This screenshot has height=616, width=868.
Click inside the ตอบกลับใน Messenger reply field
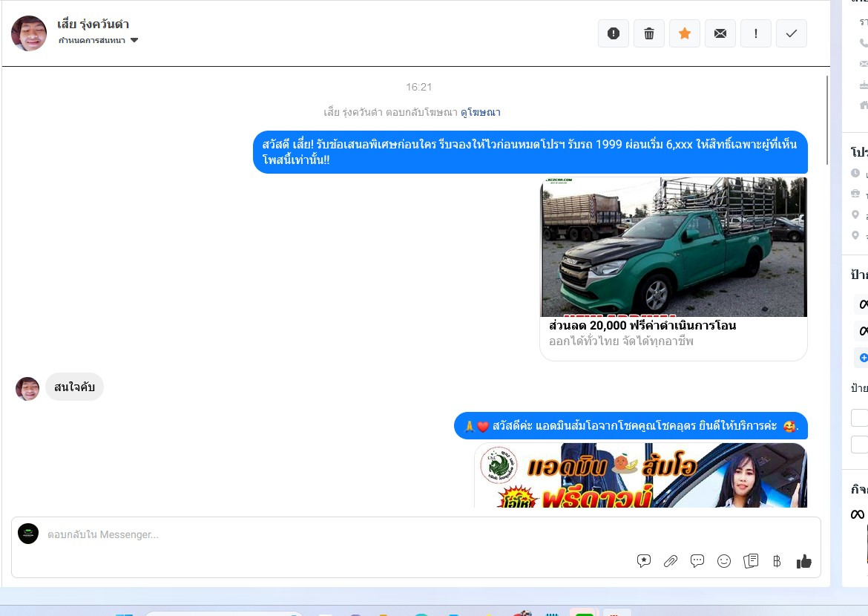334,534
